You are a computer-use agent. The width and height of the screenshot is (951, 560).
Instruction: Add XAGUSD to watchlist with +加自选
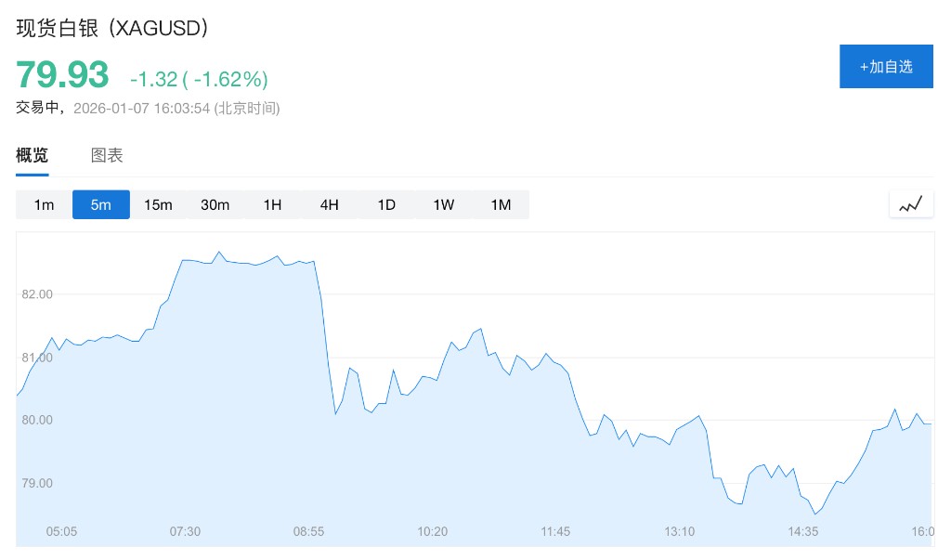click(886, 67)
